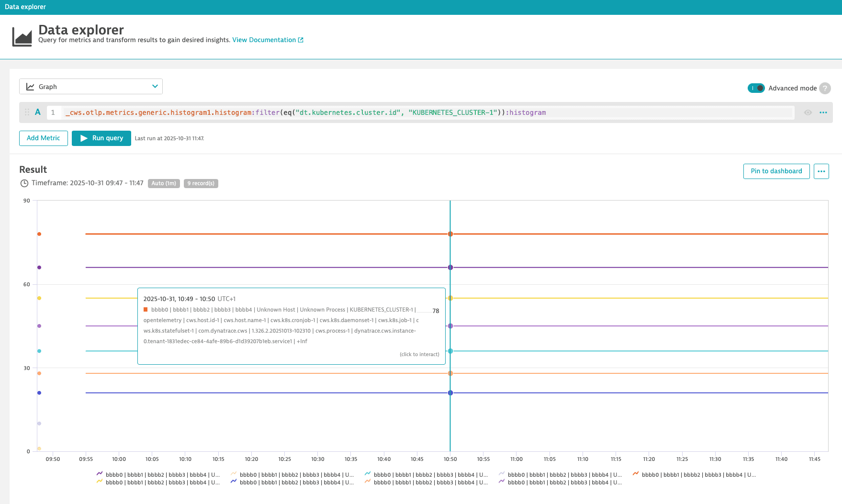The height and width of the screenshot is (504, 842).
Task: Click the faint lavender dot near y-axis
Action: 39,424
